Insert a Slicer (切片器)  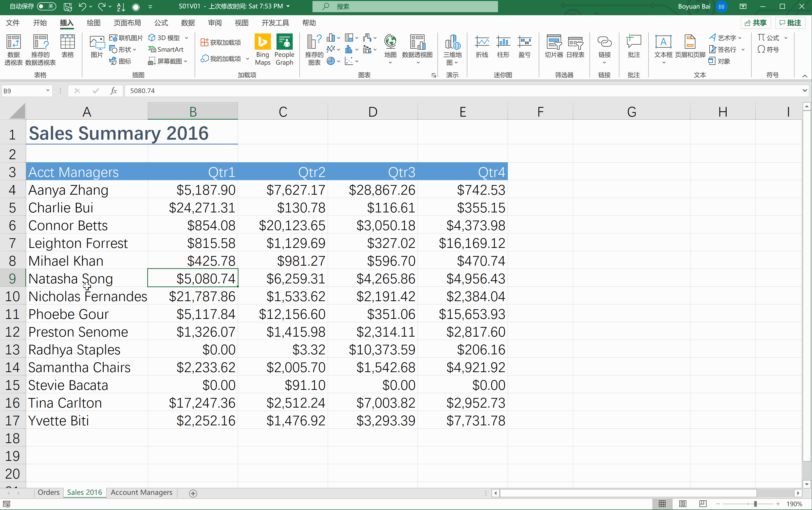pos(554,46)
